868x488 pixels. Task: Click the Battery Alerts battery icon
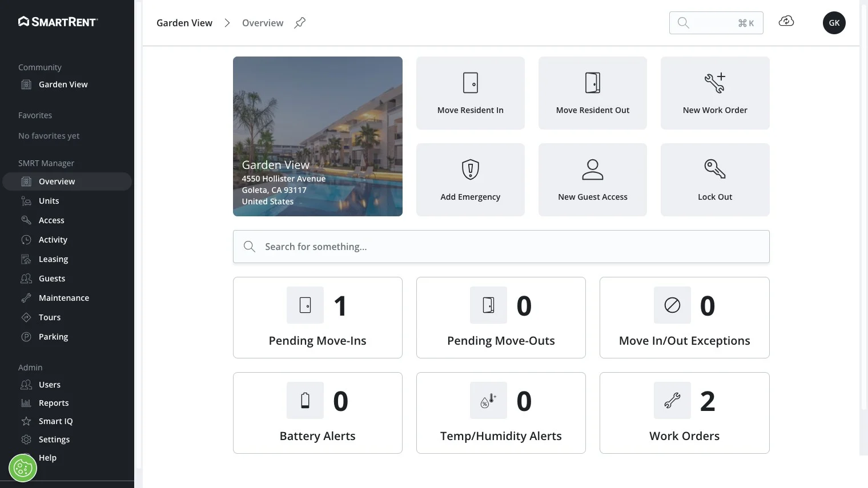tap(305, 401)
